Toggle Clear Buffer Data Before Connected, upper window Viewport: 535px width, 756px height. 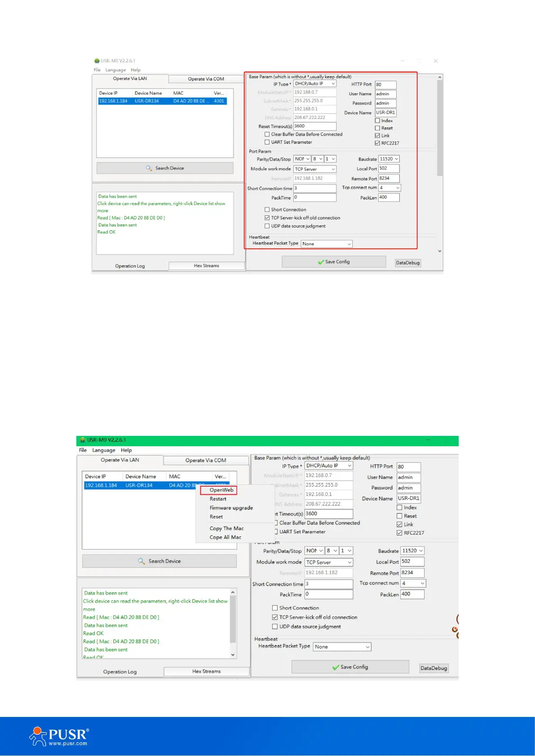tap(267, 134)
